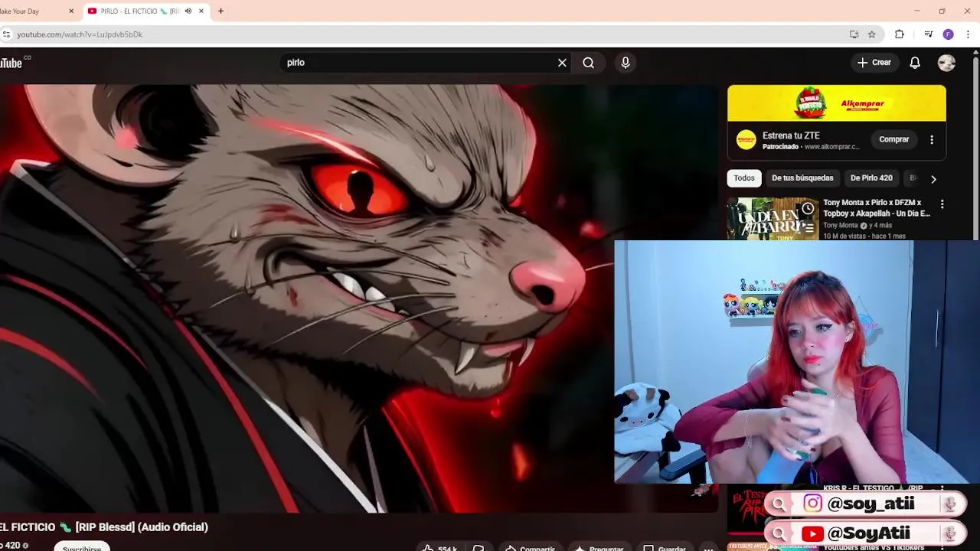Open a new browser tab
Screen dimensions: 980x551
[220, 11]
